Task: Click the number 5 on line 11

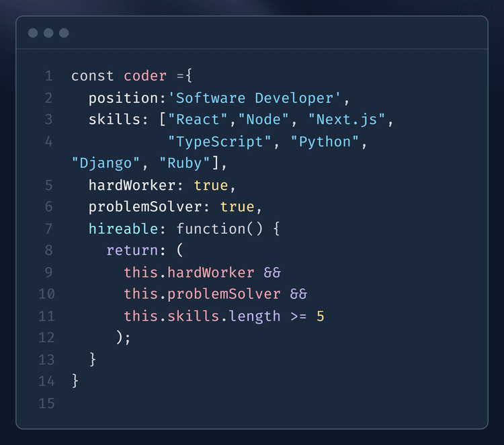Action: tap(321, 317)
